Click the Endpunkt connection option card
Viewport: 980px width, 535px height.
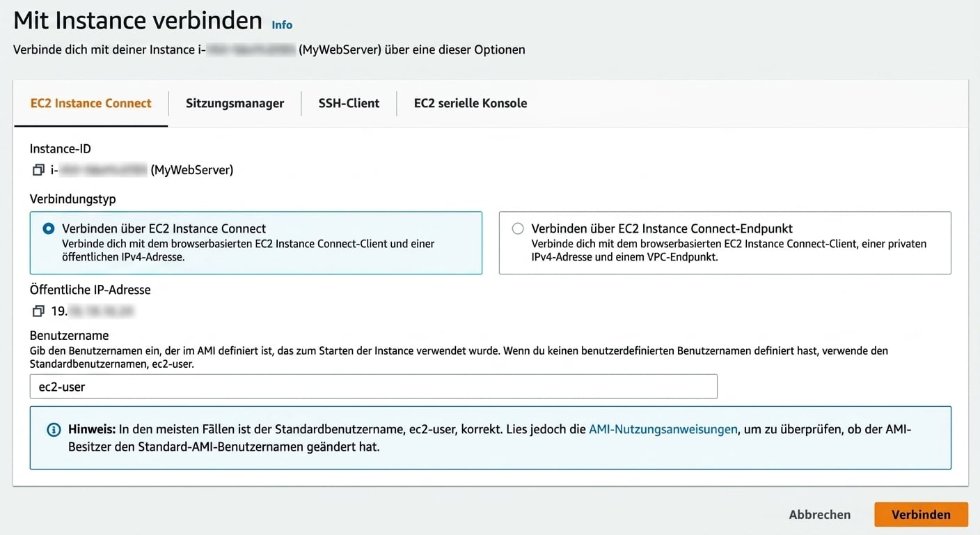(724, 244)
